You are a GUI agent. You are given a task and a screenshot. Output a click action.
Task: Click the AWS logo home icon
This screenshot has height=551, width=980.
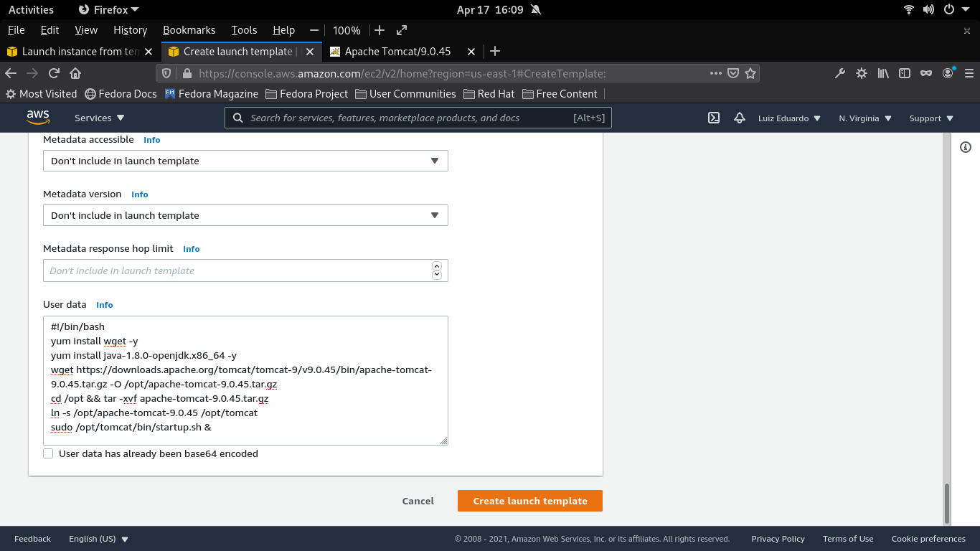click(38, 118)
